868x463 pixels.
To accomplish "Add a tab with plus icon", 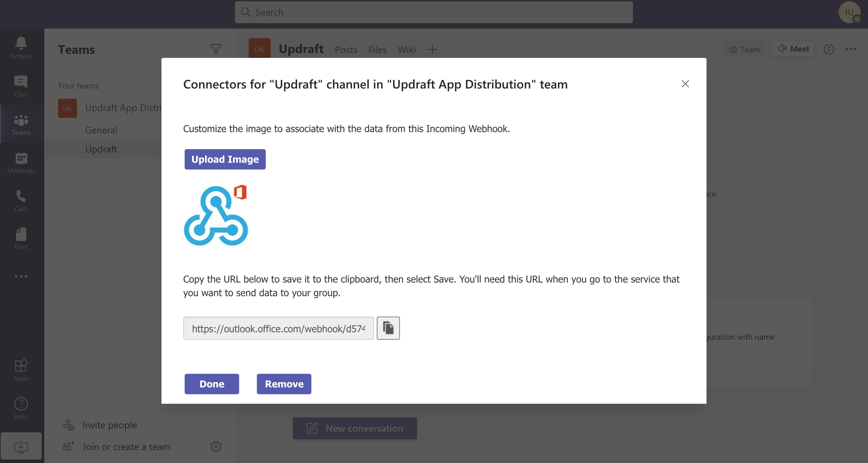I will pos(432,49).
